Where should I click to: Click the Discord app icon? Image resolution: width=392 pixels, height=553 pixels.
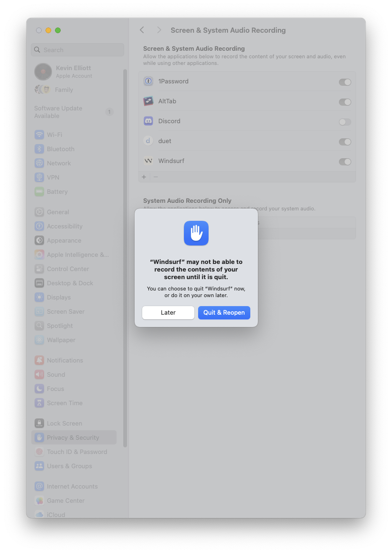pyautogui.click(x=148, y=121)
